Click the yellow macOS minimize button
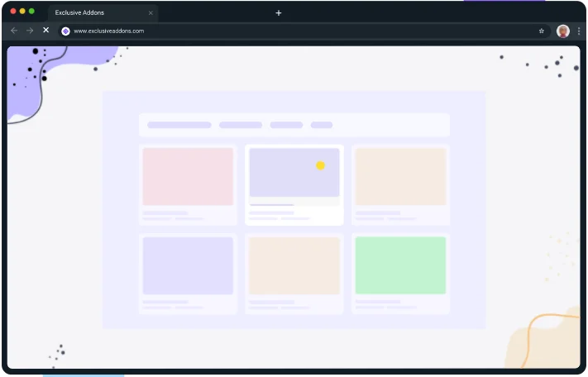Screen dimensions: 588x377 tap(22, 12)
